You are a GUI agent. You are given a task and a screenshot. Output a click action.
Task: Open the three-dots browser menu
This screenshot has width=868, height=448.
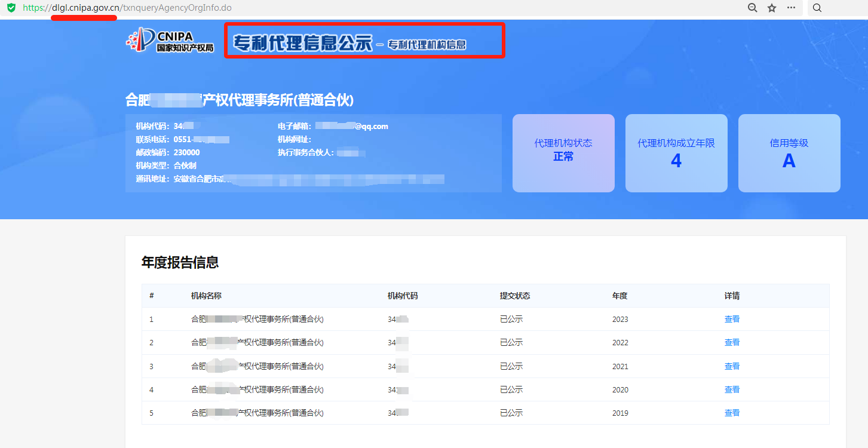791,8
